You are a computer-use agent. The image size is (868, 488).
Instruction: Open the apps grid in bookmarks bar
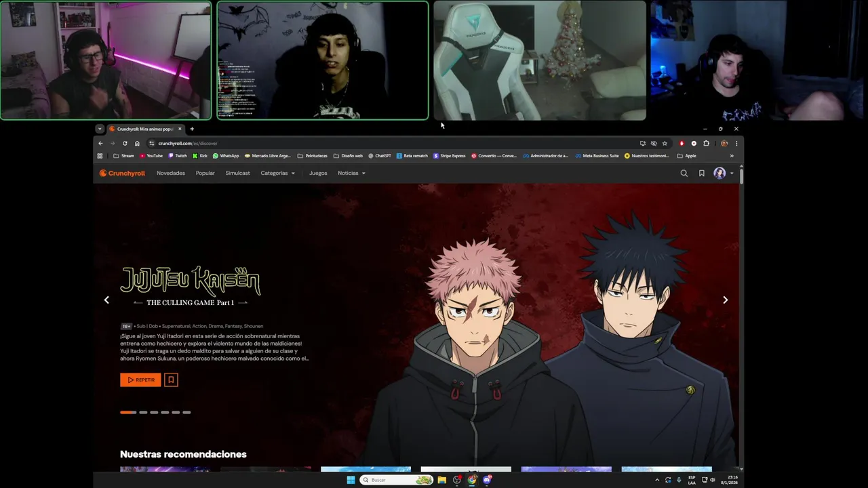100,156
